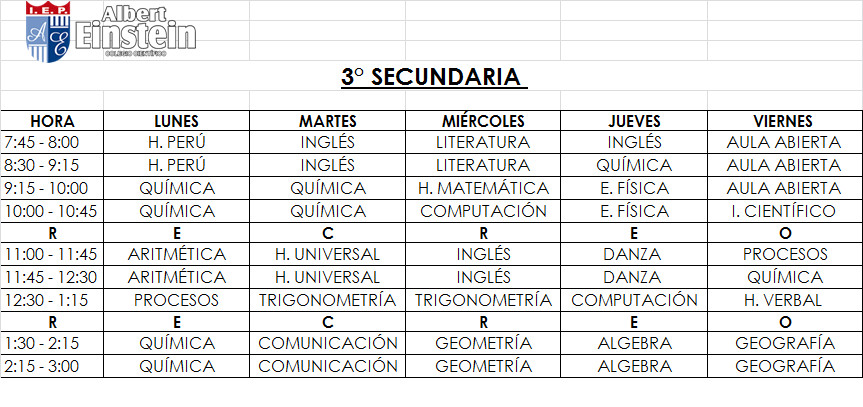Viewport: 863px width, 407px height.
Task: Click the QUÍMICA cell in the VIERNES column
Action: (x=784, y=277)
